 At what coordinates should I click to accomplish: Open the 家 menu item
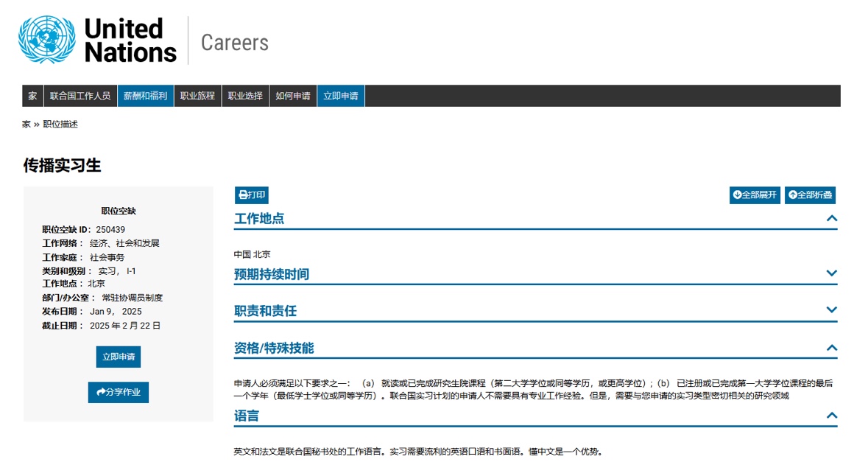point(32,96)
